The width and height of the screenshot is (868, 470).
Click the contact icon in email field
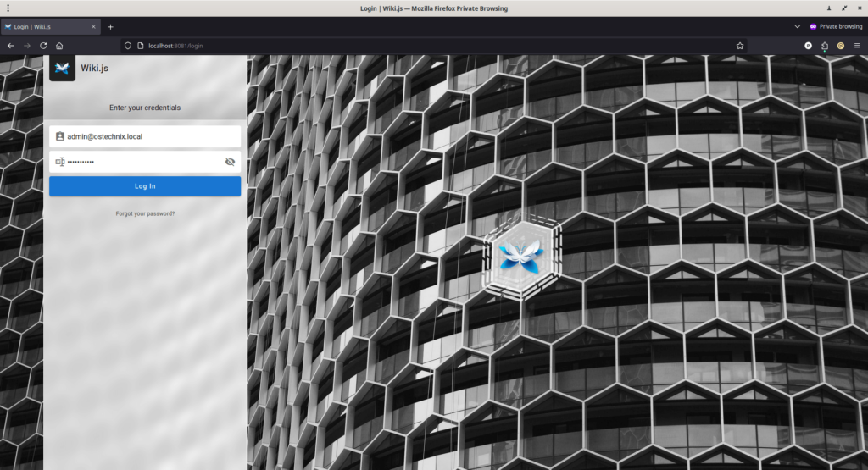(x=60, y=136)
